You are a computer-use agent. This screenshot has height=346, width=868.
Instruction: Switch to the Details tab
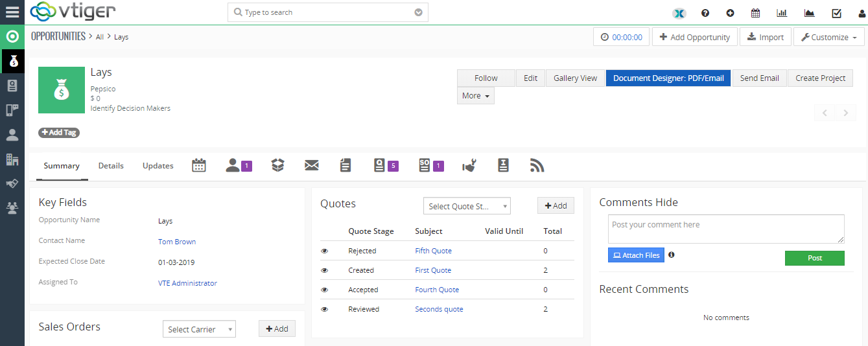[111, 166]
